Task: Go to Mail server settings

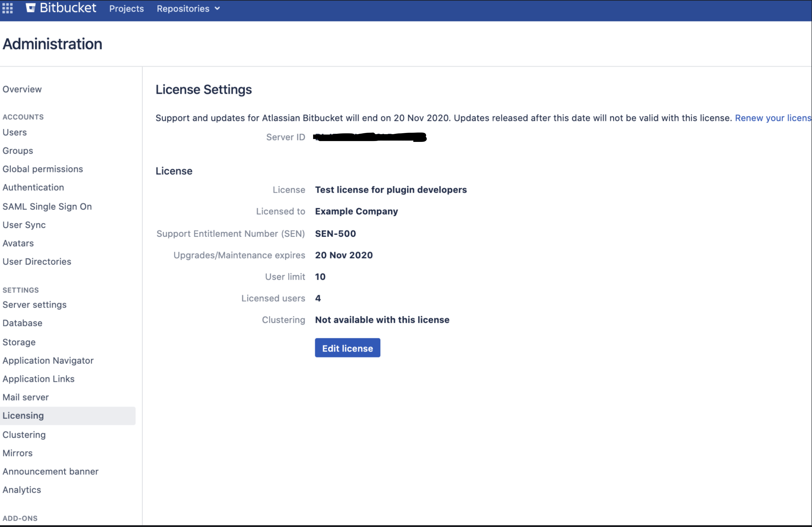Action: pyautogui.click(x=26, y=398)
